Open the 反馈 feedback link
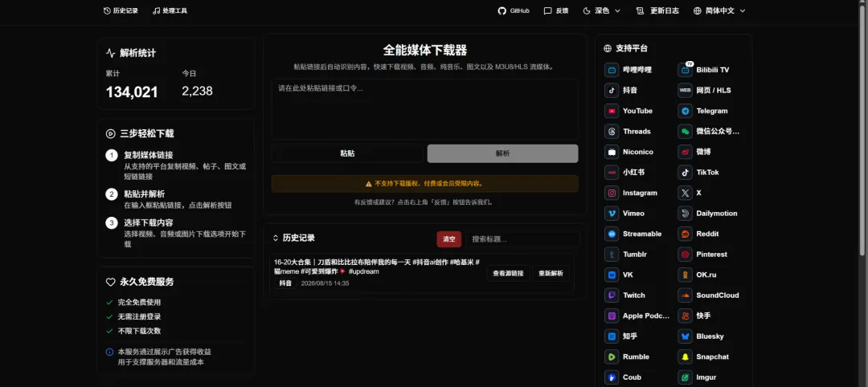 click(x=556, y=10)
